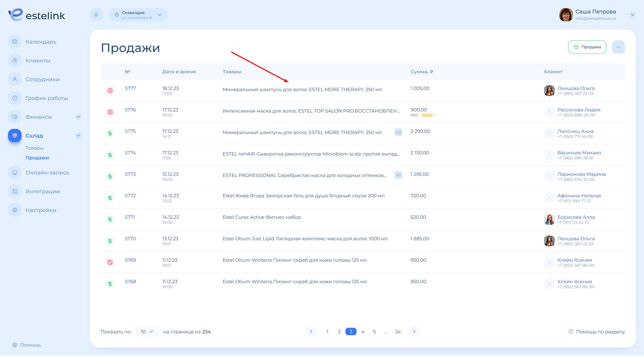The image size is (644, 357).
Task: Click the Саша Петрова profile avatar
Action: pyautogui.click(x=566, y=15)
